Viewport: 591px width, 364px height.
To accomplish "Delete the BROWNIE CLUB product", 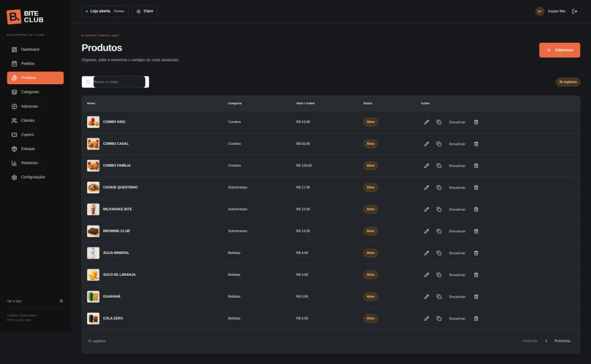I will (x=476, y=231).
